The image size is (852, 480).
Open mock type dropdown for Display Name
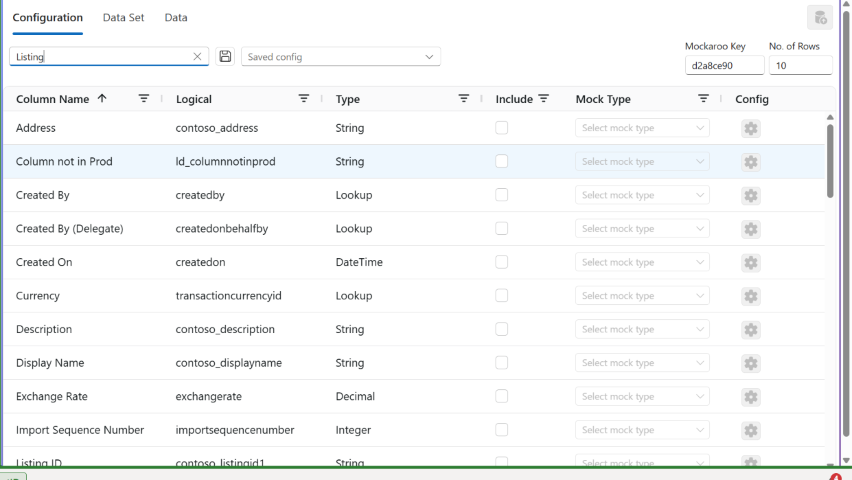tap(642, 363)
